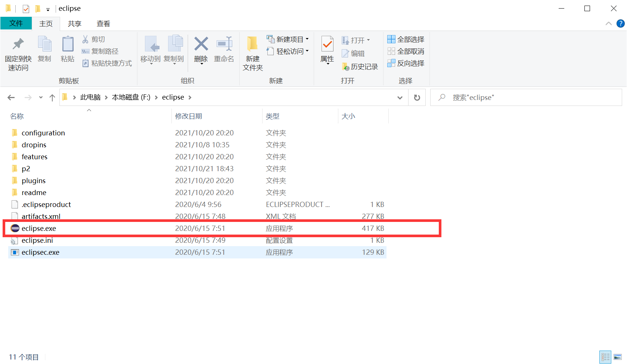
Task: Select the .eclipseproduct file
Action: coord(197,204)
